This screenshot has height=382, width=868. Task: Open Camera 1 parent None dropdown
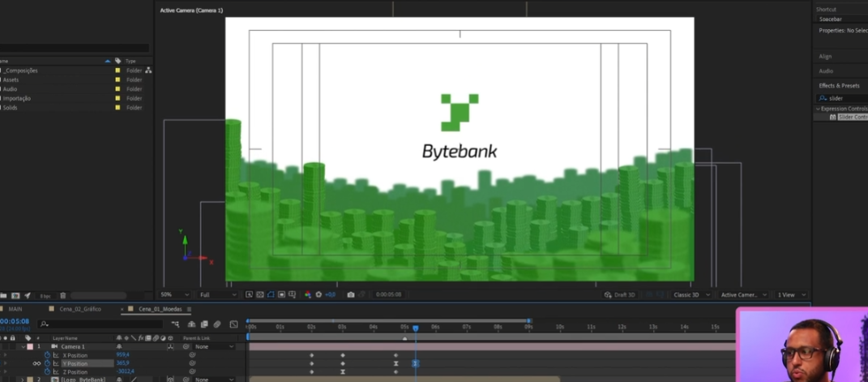(215, 346)
